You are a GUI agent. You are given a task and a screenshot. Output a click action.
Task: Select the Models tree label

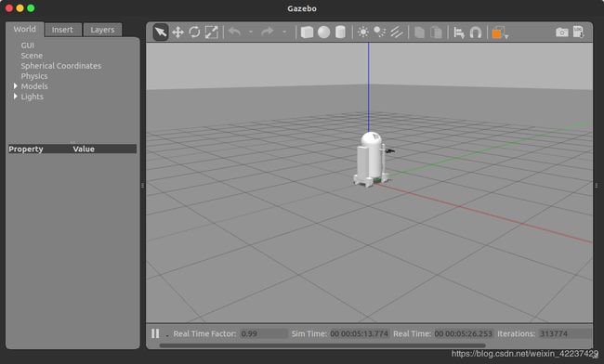34,86
